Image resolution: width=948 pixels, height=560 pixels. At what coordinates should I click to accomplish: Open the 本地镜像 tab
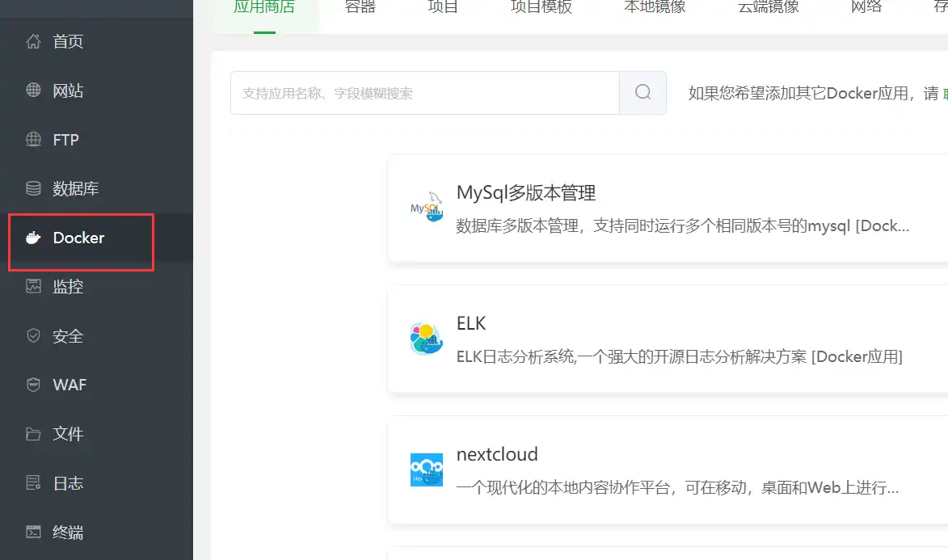[x=655, y=8]
